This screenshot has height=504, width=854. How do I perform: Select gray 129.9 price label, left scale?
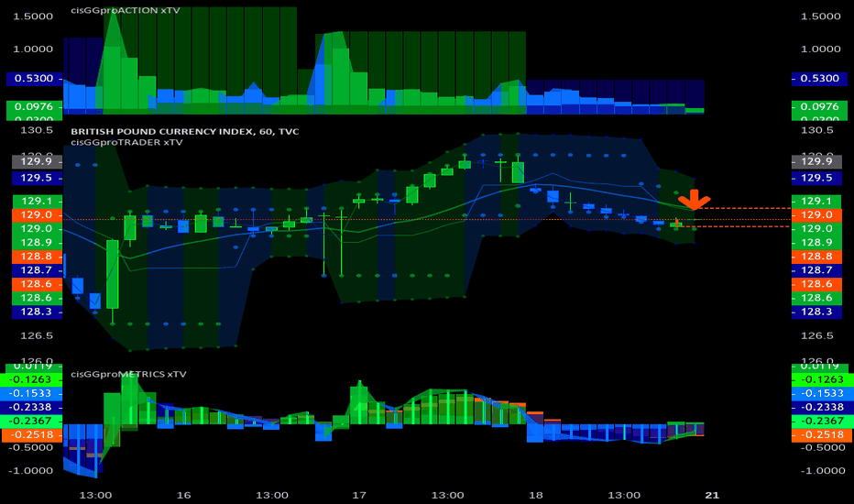tap(37, 161)
